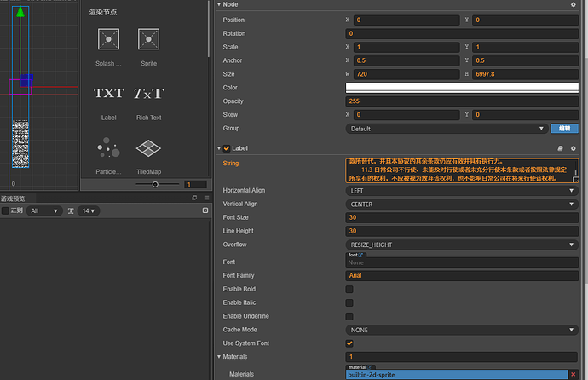Enable the Underline checkbox
588x380 pixels.
point(349,316)
